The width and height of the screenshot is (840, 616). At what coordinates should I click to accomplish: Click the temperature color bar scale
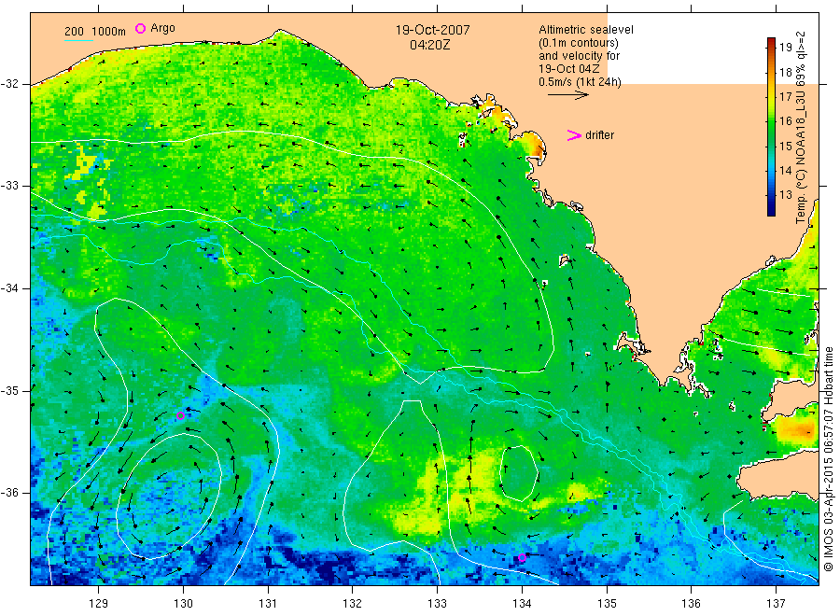(771, 127)
